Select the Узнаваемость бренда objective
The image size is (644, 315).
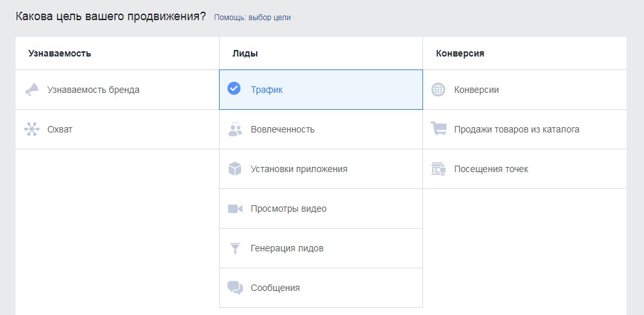coord(93,90)
